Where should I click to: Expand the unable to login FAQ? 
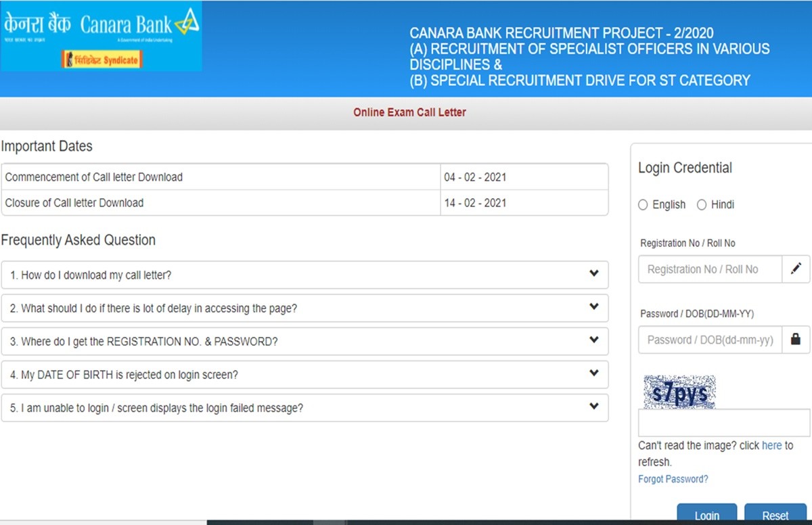point(156,408)
